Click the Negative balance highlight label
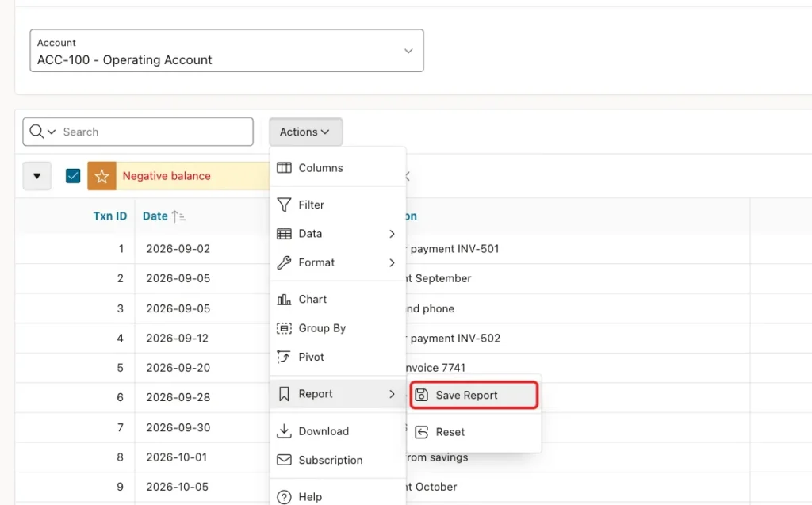Screen dimensions: 812x505 (167, 176)
